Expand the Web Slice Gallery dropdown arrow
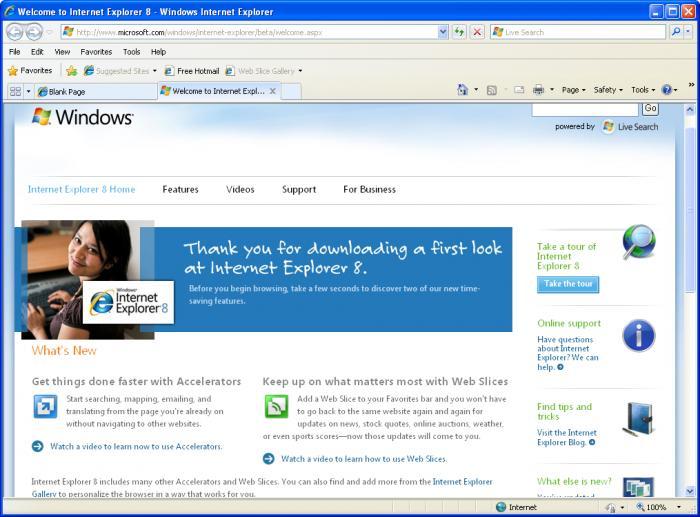The width and height of the screenshot is (700, 517). (x=300, y=71)
